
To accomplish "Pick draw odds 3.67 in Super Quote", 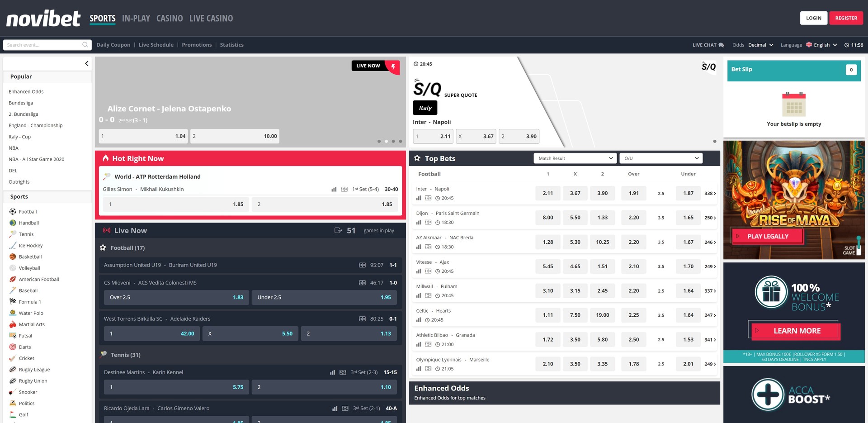I will (x=476, y=136).
